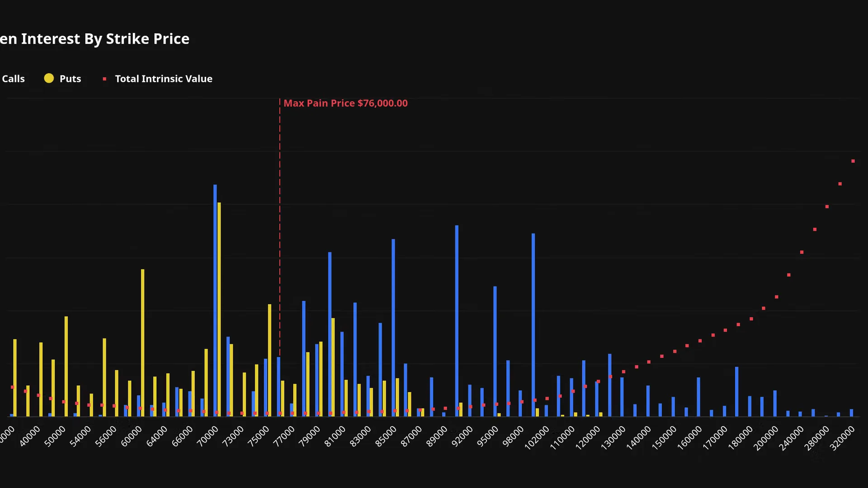Click the 140000 strike axis label
The image size is (868, 488).
[639, 438]
